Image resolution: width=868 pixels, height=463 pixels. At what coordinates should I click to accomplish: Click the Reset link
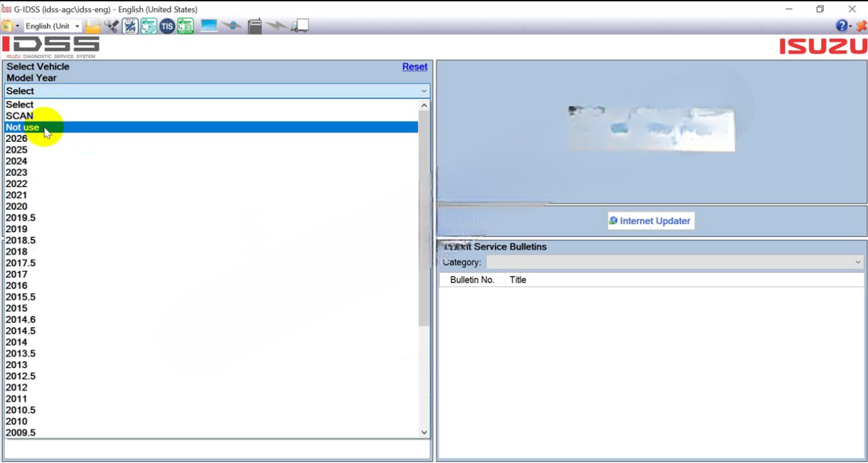pyautogui.click(x=415, y=67)
